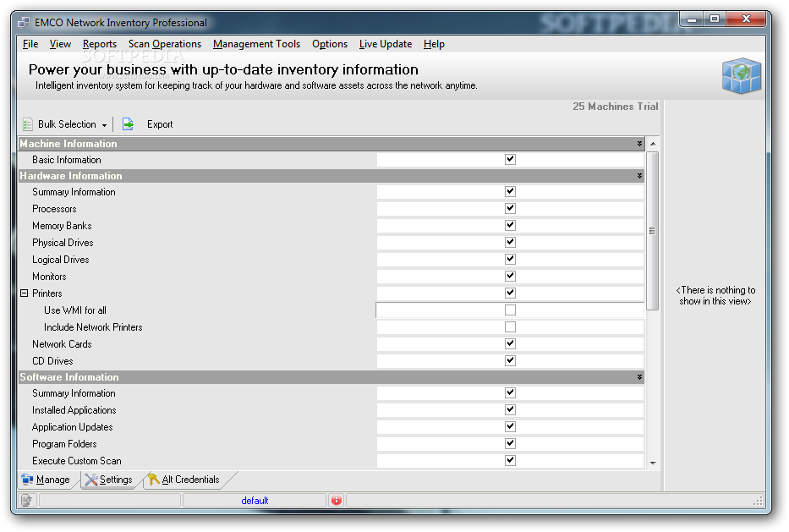Viewport: 789px width, 532px height.
Task: Open the Options menu
Action: click(330, 44)
